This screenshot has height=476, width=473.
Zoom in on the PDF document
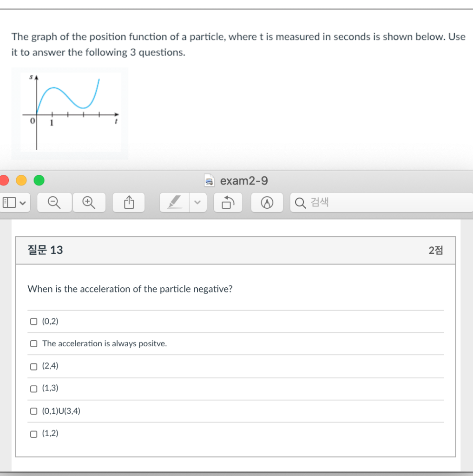pyautogui.click(x=89, y=202)
